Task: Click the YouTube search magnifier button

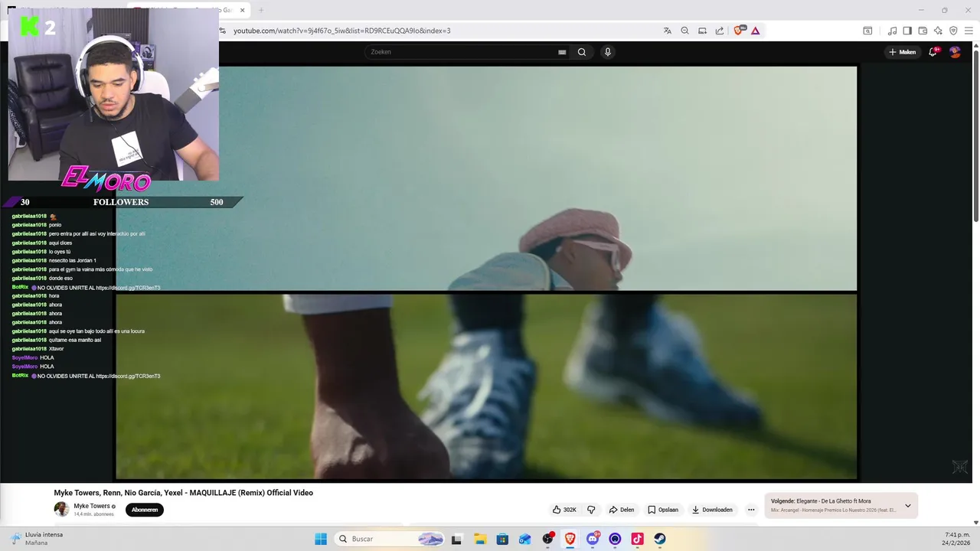Action: click(x=582, y=52)
